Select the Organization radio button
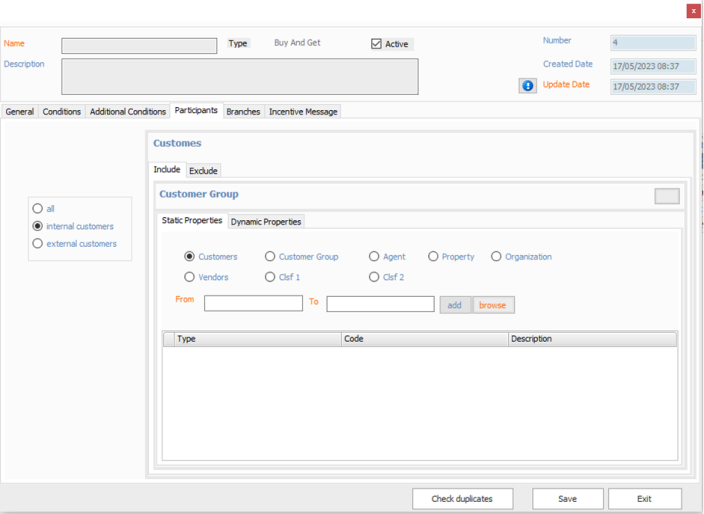 [496, 257]
